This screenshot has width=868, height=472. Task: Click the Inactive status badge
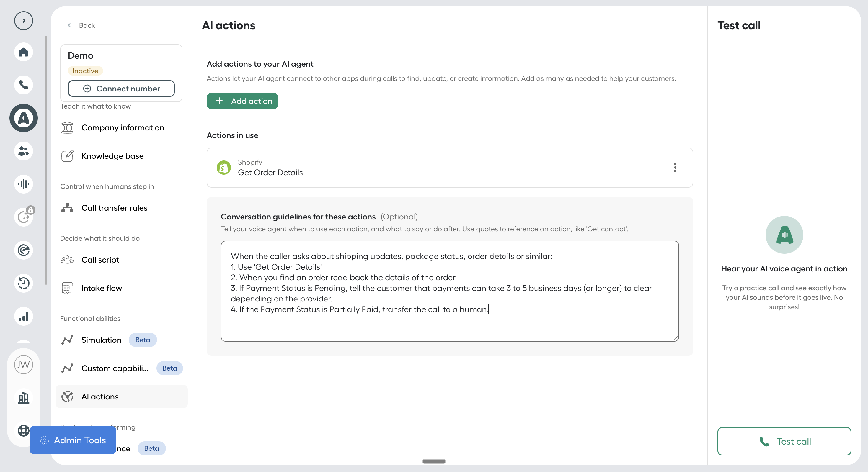tap(85, 71)
